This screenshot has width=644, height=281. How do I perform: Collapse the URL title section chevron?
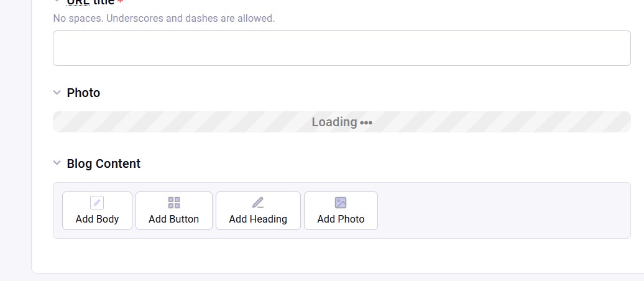tap(57, 2)
